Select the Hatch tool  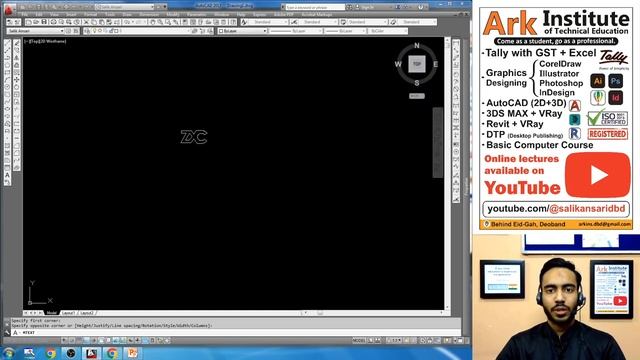pos(7,146)
